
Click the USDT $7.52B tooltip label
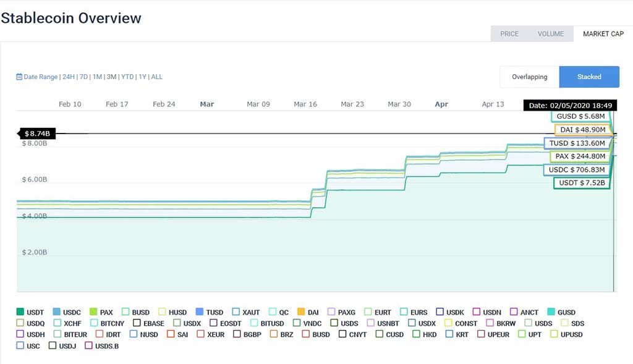582,183
